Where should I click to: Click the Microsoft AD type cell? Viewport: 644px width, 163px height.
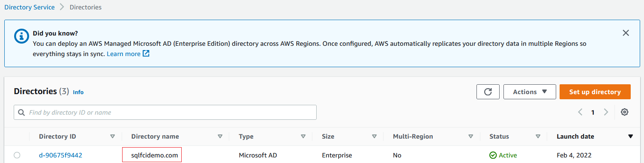point(258,155)
